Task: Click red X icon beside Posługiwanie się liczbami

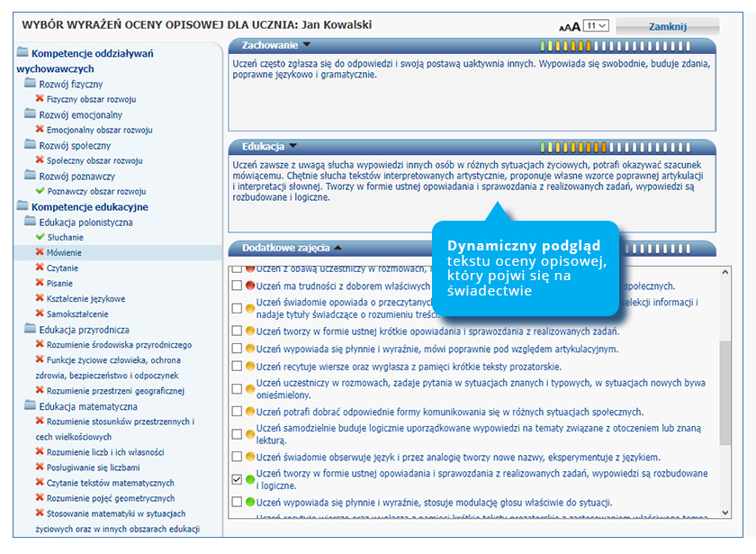Action: (40, 468)
